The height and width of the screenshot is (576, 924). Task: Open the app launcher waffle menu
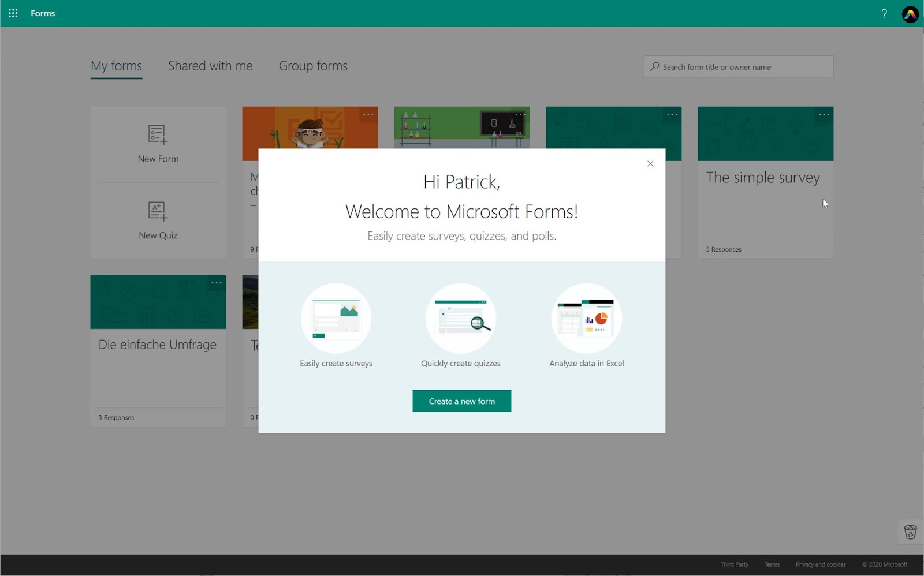[x=13, y=13]
